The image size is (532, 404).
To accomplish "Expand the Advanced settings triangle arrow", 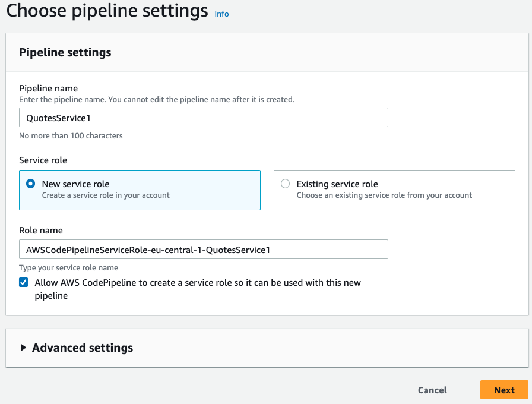I will click(23, 348).
